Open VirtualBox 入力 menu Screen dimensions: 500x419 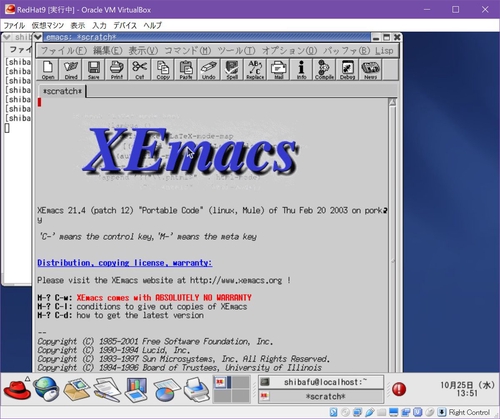click(99, 25)
